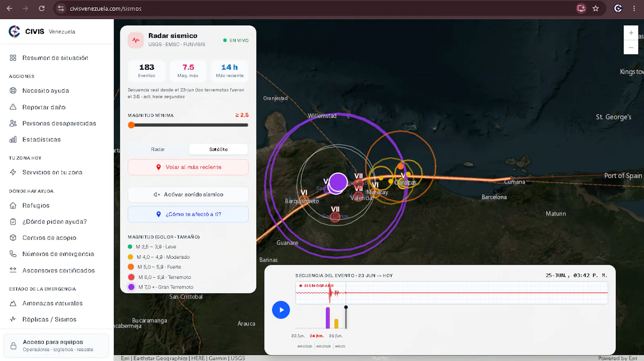Click the orange earthquake marker near Caracas
Screen dimensions: 644x361
click(x=400, y=166)
